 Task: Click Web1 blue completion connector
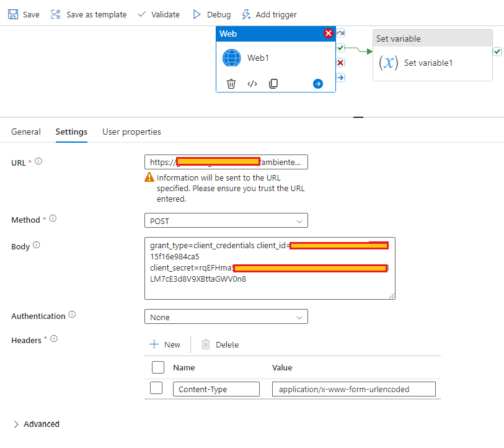(x=341, y=77)
